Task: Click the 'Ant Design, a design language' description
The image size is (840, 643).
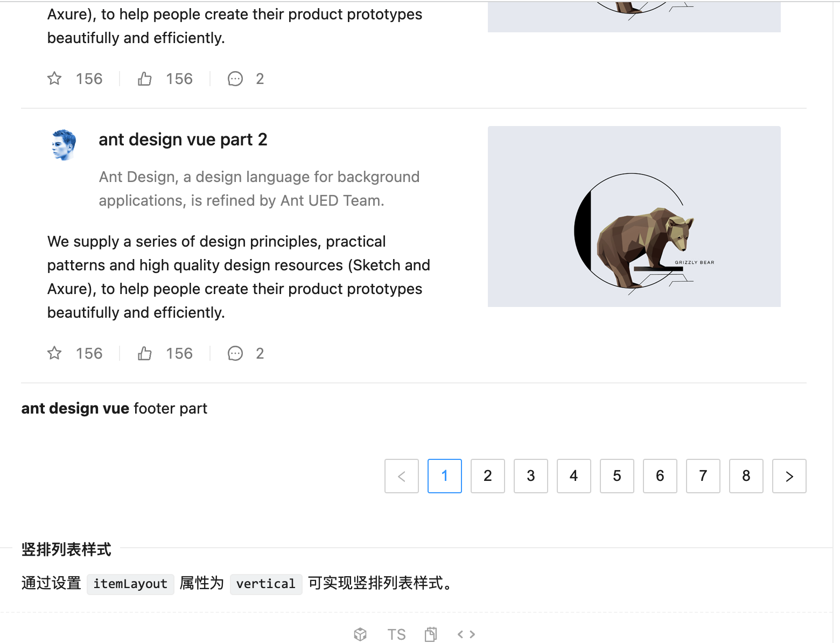Action: click(259, 188)
